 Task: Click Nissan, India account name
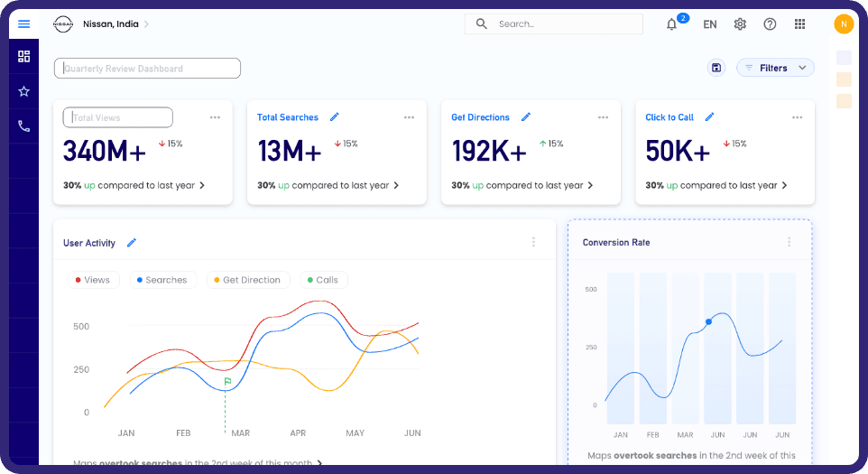111,23
